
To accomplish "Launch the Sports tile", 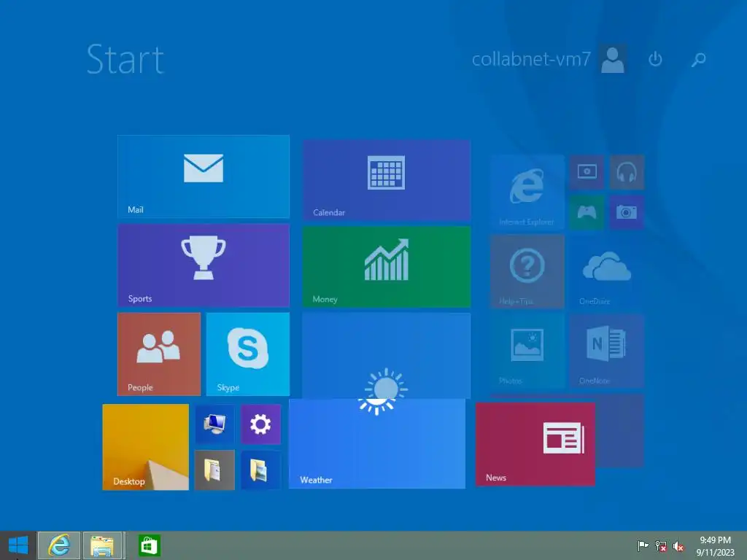I will [204, 265].
